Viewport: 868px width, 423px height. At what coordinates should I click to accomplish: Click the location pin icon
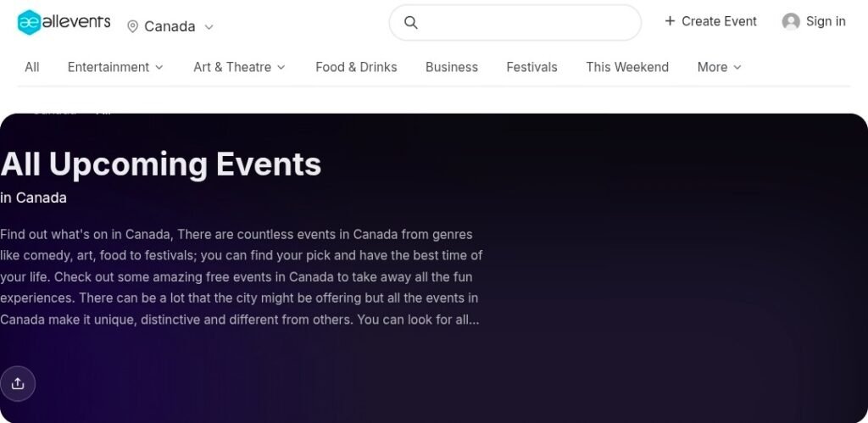[132, 26]
